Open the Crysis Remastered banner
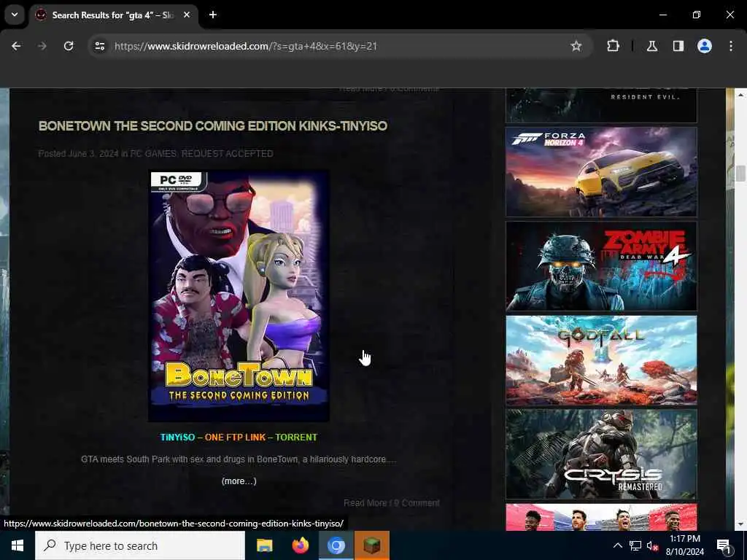The width and height of the screenshot is (747, 560). tap(601, 454)
